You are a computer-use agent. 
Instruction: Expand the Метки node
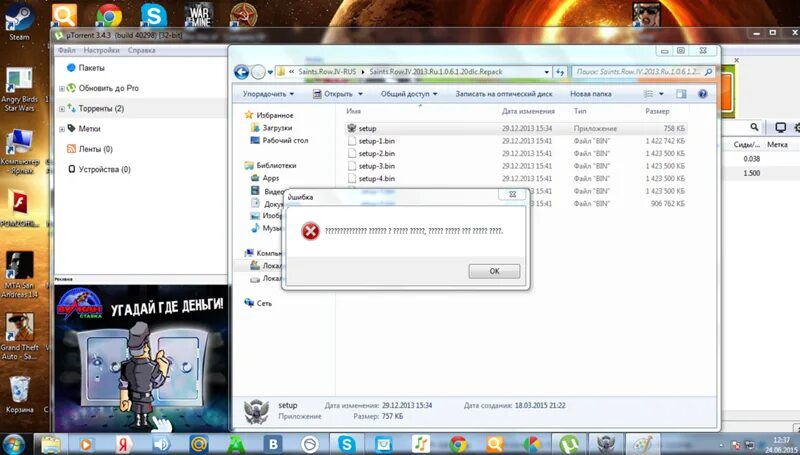tap(62, 129)
